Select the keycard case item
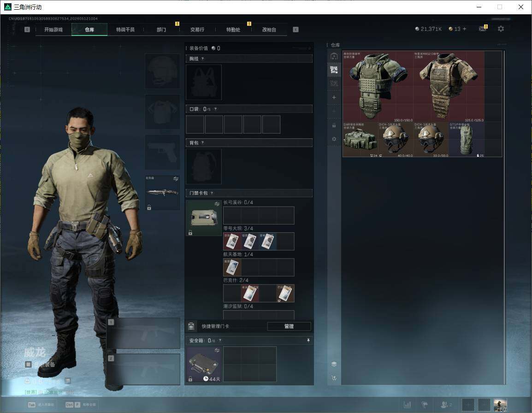Screen dimensions: 532x413 [x=204, y=218]
